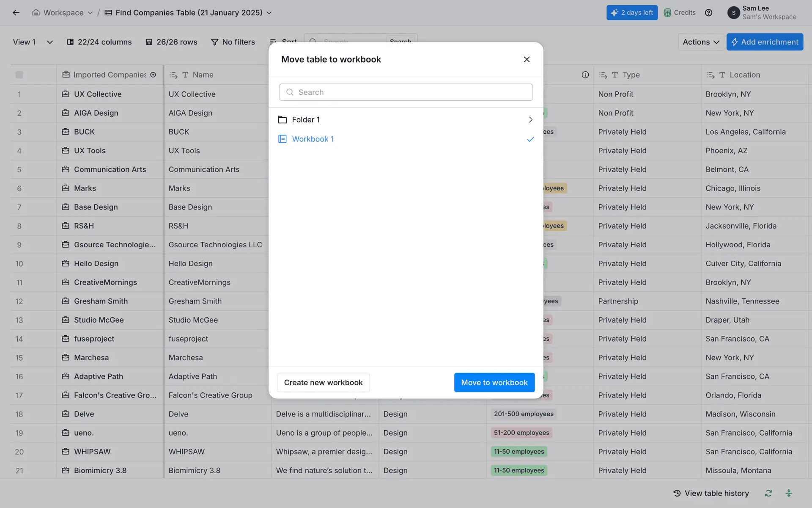Click the Imported Companies column run icon
812x508 pixels.
coord(153,75)
